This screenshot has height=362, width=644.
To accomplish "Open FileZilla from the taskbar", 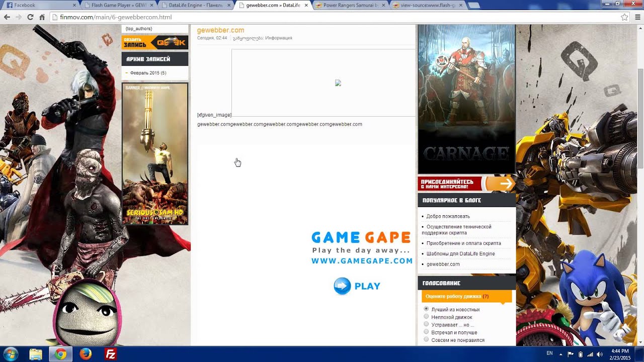I will [111, 354].
